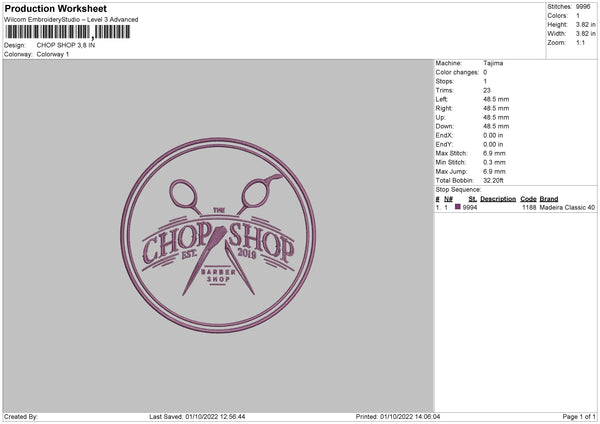This screenshot has height=424, width=600.
Task: Click the purple thread color swatch
Action: pyautogui.click(x=458, y=207)
